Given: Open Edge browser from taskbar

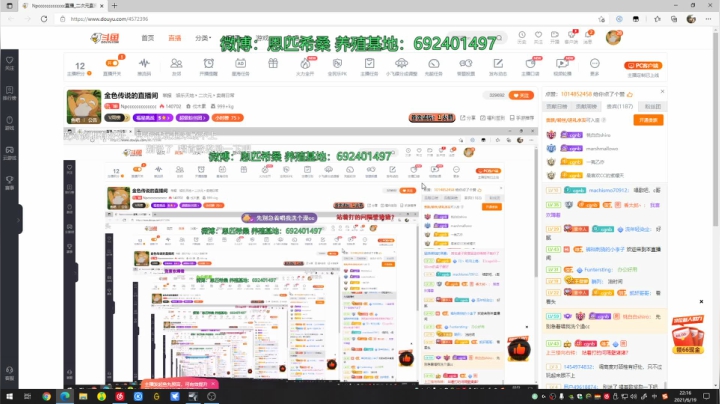Looking at the screenshot, I should pos(65,396).
